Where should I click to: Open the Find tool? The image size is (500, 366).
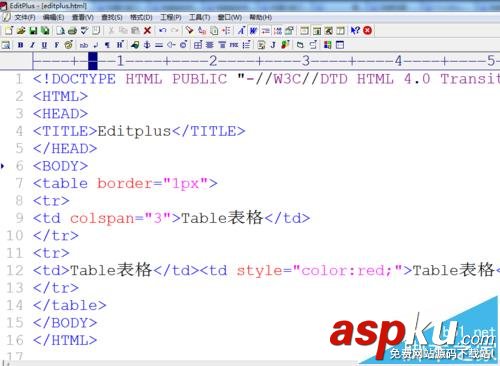click(x=189, y=31)
